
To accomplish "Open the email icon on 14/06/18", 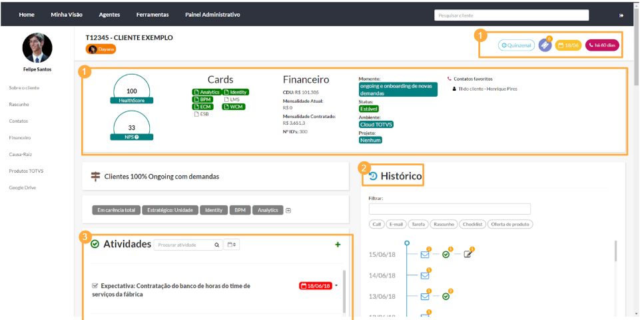I will 425,275.
